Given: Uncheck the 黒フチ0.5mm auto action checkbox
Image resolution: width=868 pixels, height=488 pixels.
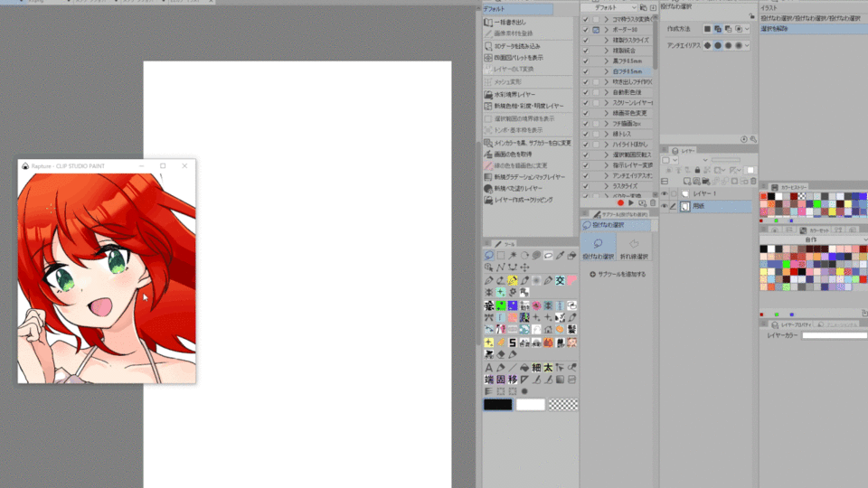Looking at the screenshot, I should click(585, 61).
